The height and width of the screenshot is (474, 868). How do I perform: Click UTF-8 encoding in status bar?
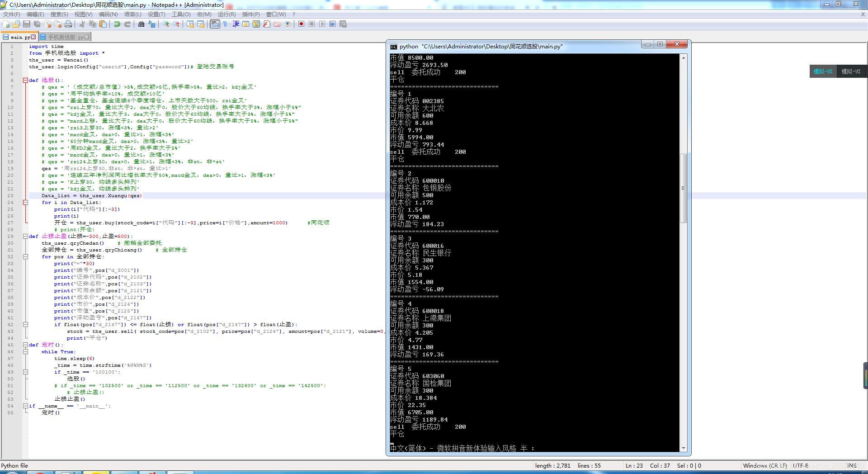[x=800, y=465]
